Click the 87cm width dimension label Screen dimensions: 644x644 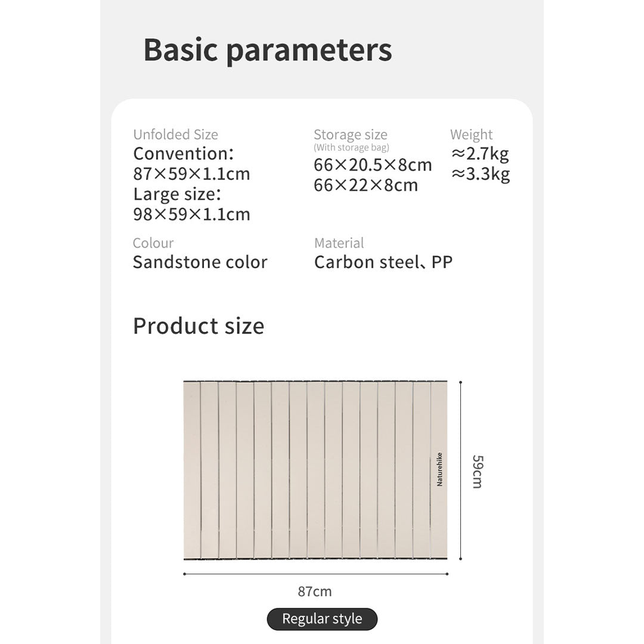click(315, 592)
